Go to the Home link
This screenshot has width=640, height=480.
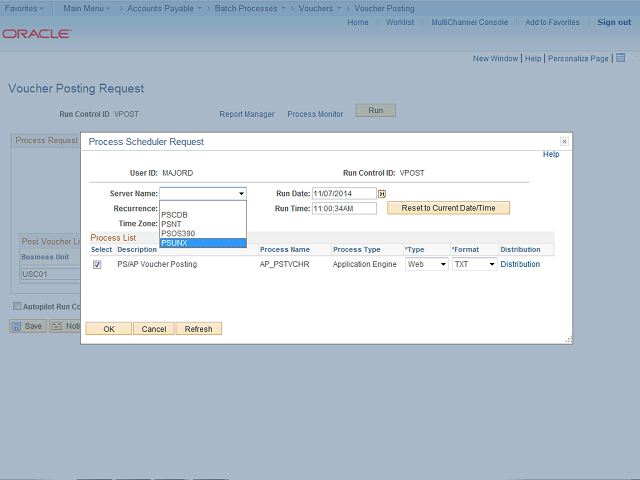tap(358, 22)
